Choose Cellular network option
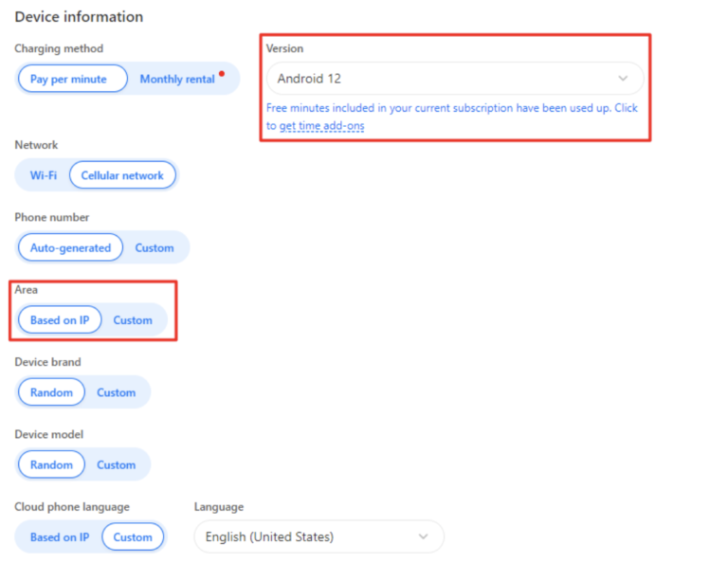 point(122,175)
